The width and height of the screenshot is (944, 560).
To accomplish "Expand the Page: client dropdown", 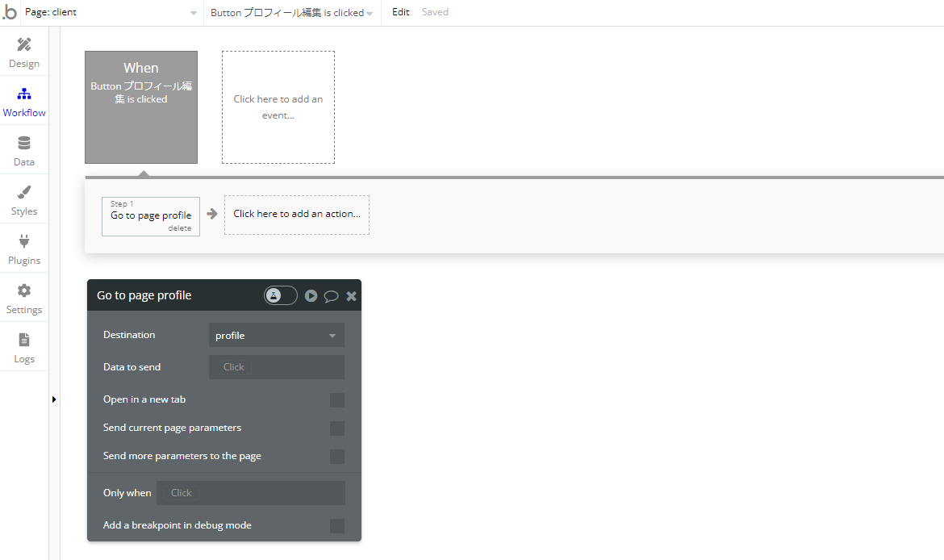I will coord(111,13).
